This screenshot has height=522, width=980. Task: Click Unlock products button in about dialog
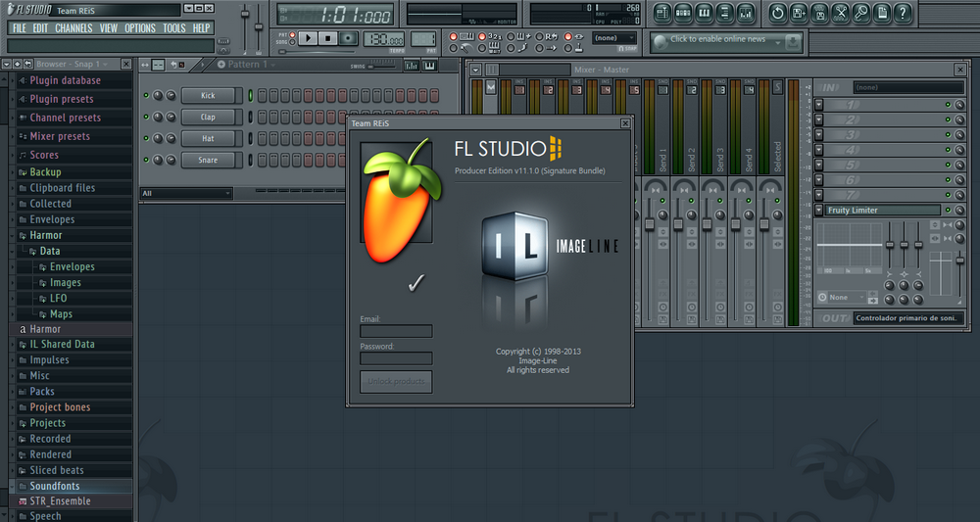coord(396,382)
